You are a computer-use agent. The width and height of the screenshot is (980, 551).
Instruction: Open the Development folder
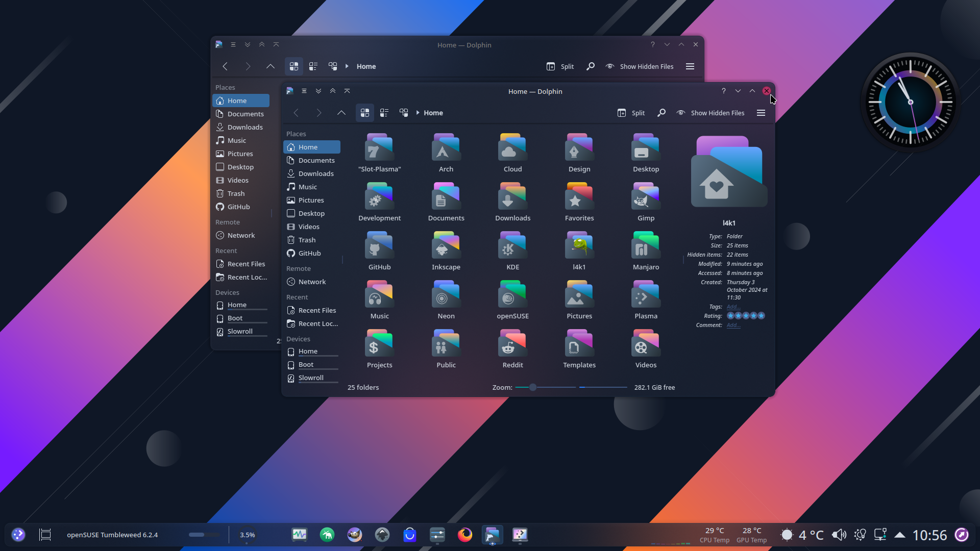[379, 202]
